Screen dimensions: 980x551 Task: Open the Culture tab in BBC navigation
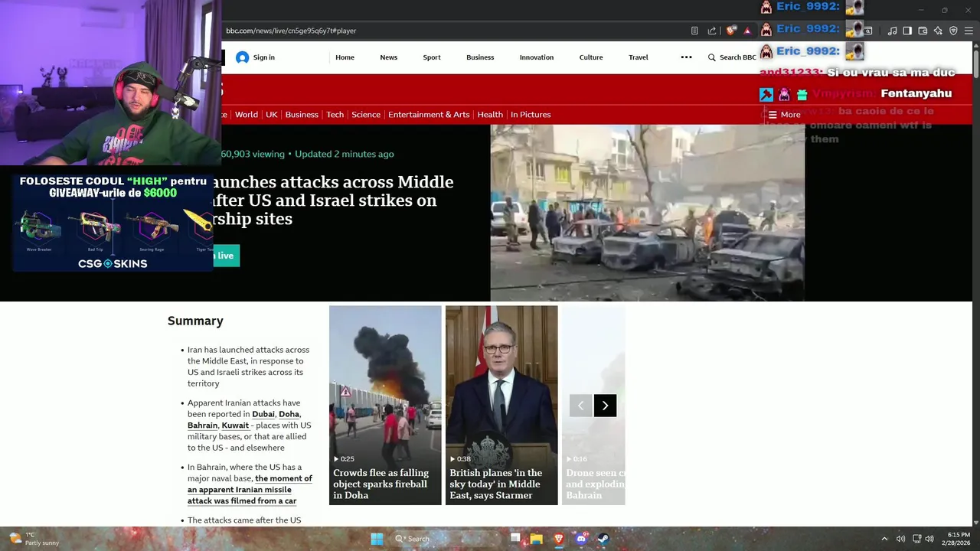[x=591, y=57]
